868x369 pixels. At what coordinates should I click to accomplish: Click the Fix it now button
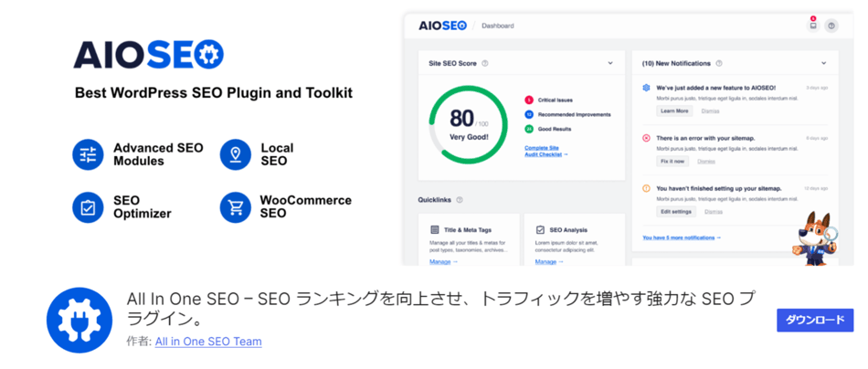[x=672, y=161]
